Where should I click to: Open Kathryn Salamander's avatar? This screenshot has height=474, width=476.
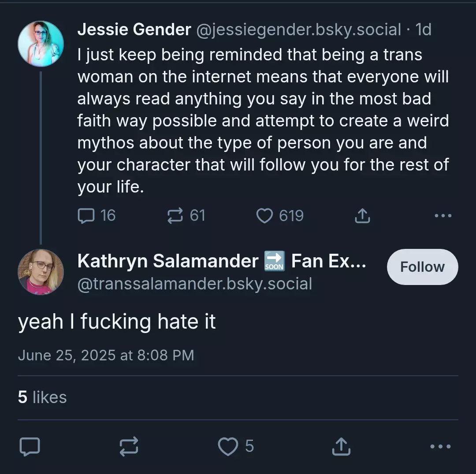(x=41, y=272)
